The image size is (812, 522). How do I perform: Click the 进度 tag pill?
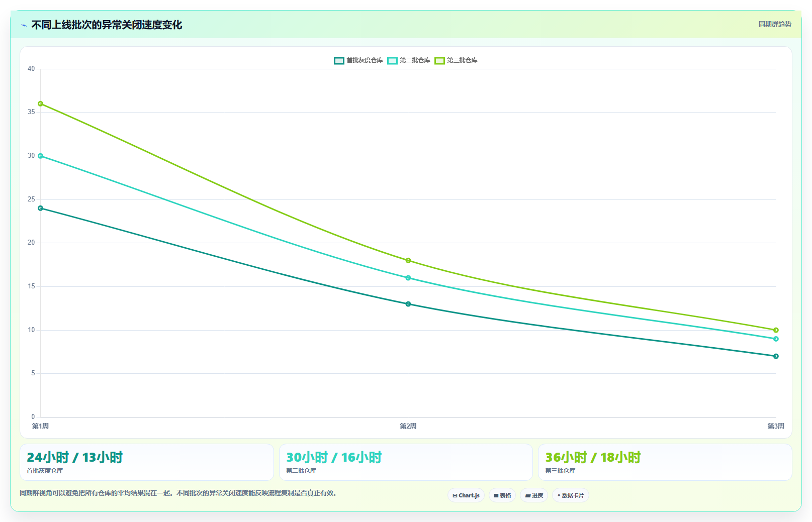tap(534, 495)
